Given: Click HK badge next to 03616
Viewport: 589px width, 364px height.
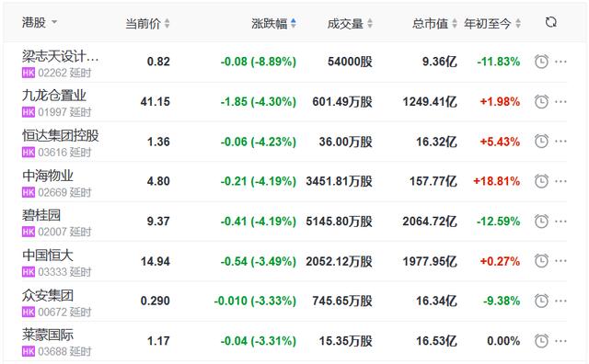Looking at the screenshot, I should (x=29, y=153).
